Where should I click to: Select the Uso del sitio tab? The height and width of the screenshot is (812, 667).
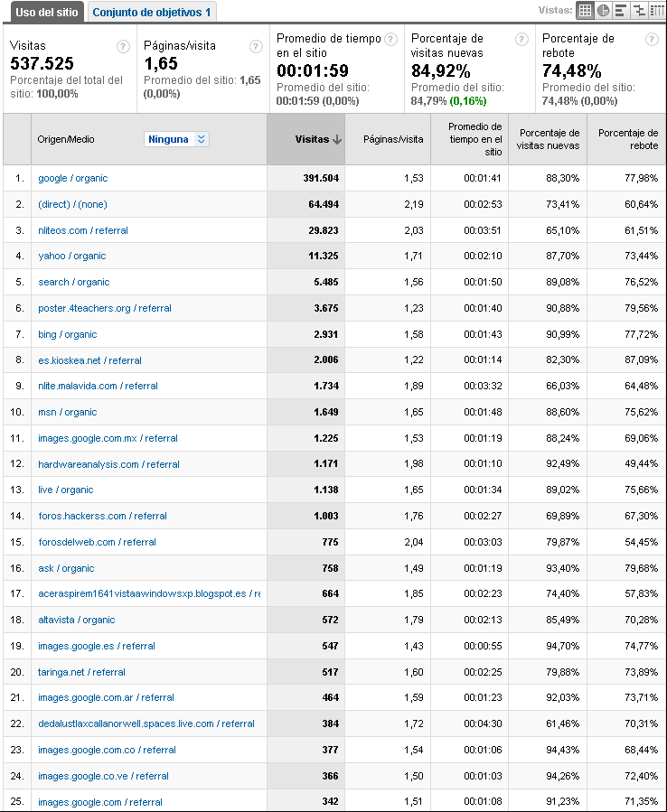(x=47, y=13)
